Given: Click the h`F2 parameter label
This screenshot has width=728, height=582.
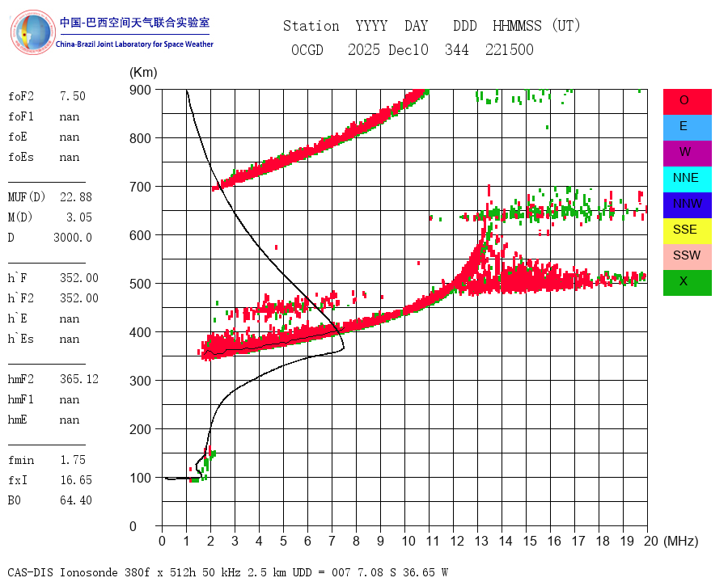Looking at the screenshot, I should coord(21,298).
